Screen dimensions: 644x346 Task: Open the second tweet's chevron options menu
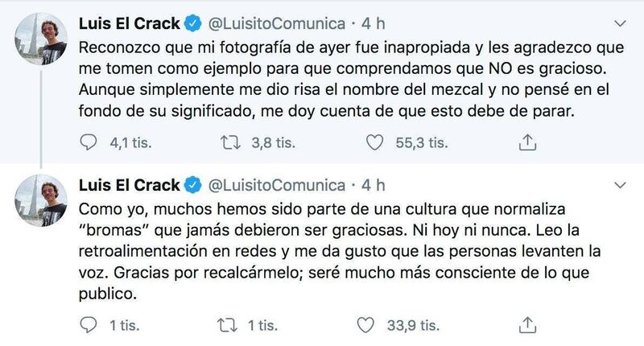tap(619, 185)
